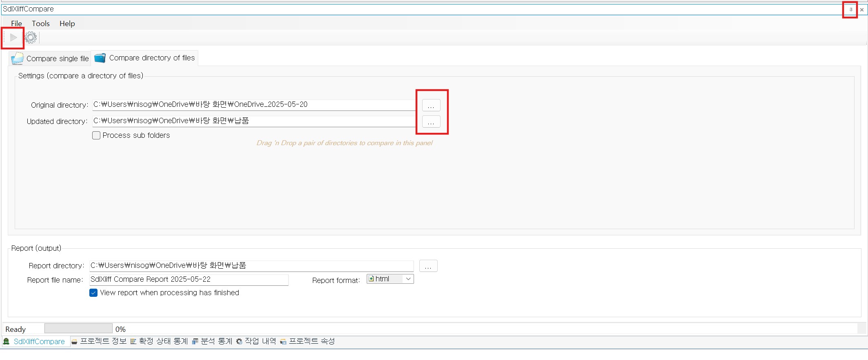
Task: Click the Ready status text
Action: (15, 329)
